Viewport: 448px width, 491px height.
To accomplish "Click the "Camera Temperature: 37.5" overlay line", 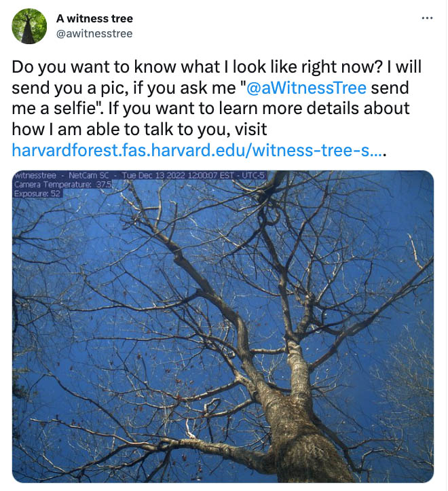I will point(62,184).
